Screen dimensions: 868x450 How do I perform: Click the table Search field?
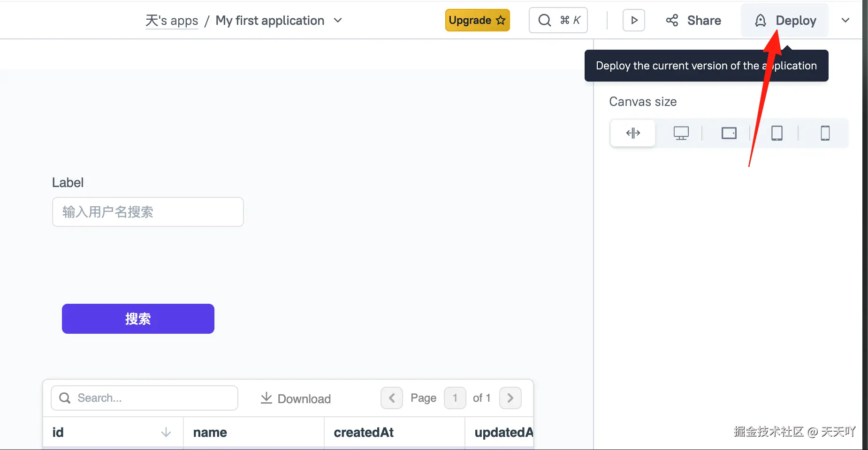click(145, 398)
